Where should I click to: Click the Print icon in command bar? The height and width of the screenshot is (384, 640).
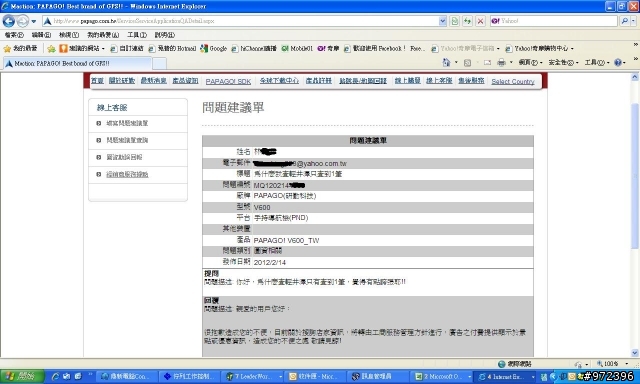point(501,62)
